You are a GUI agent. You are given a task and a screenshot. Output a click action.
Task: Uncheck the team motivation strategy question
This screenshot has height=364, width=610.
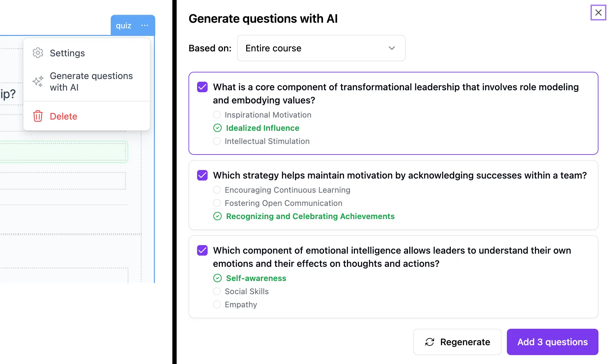click(x=202, y=175)
